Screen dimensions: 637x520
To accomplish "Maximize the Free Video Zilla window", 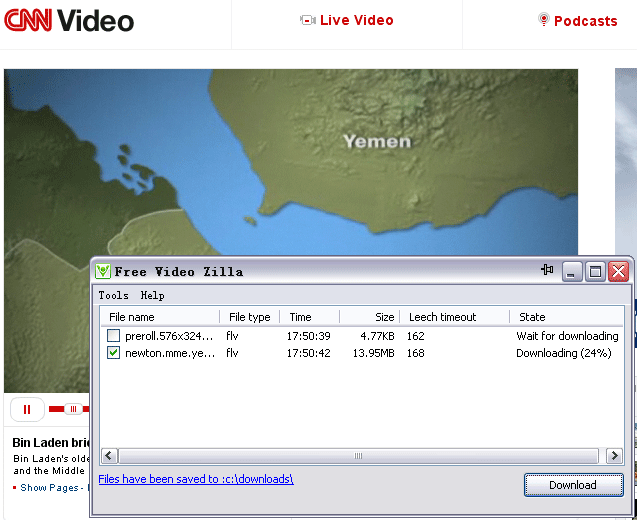I will coord(595,271).
